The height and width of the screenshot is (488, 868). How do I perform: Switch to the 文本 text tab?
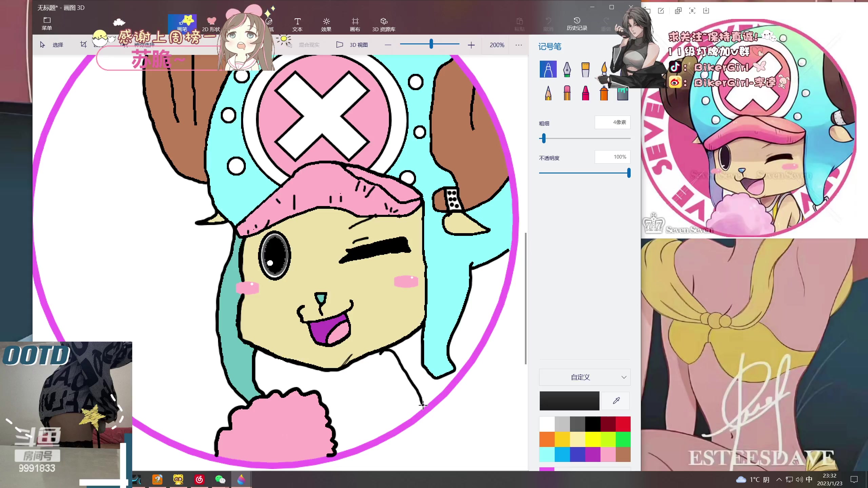click(297, 24)
